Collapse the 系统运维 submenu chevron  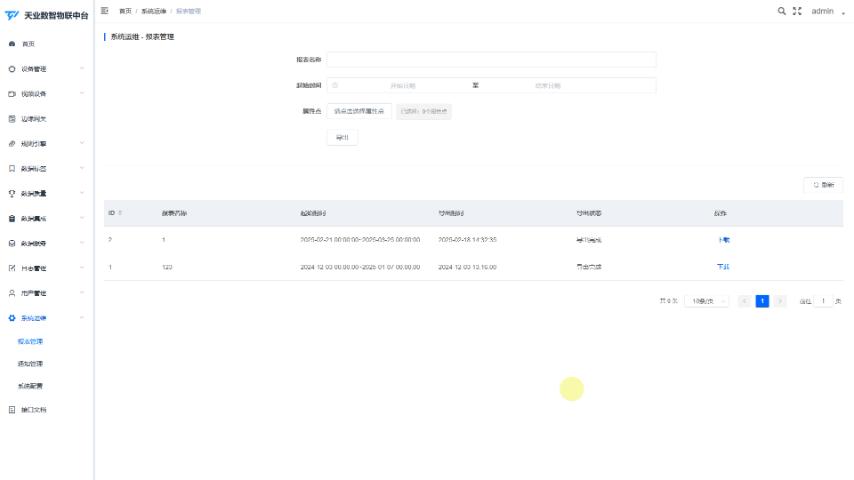point(82,318)
